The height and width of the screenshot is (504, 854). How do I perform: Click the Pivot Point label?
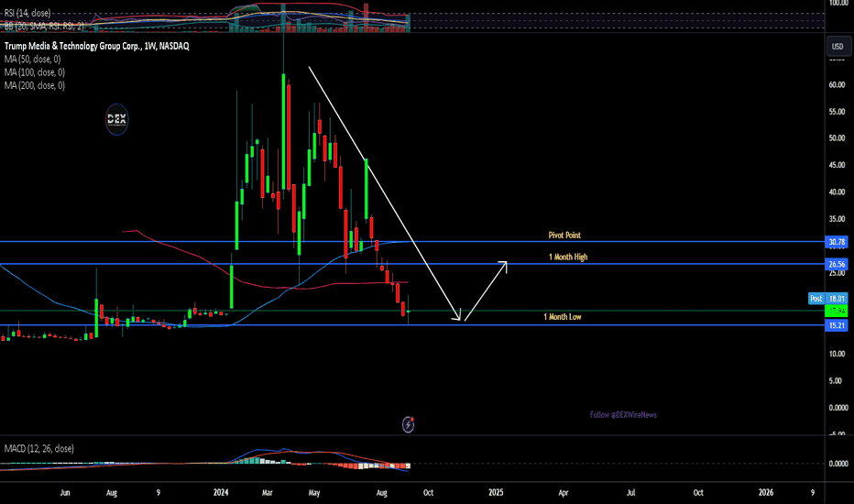(564, 235)
